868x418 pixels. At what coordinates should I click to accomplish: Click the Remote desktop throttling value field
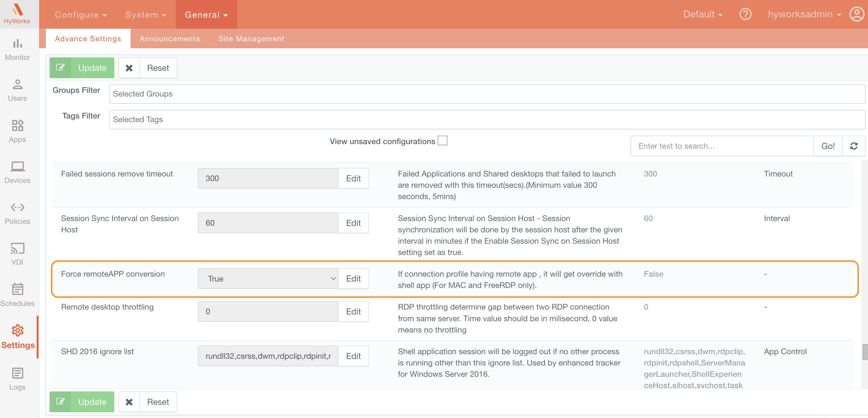tap(268, 312)
